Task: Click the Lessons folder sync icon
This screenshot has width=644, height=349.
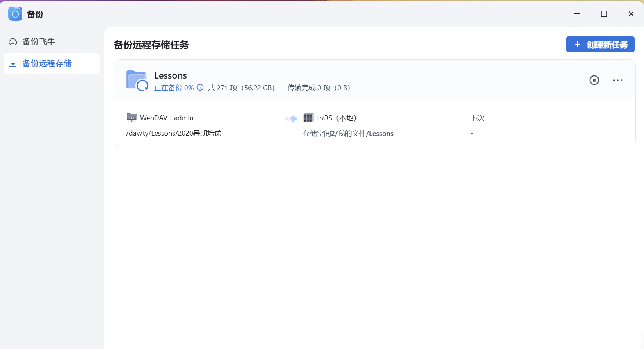Action: point(137,81)
